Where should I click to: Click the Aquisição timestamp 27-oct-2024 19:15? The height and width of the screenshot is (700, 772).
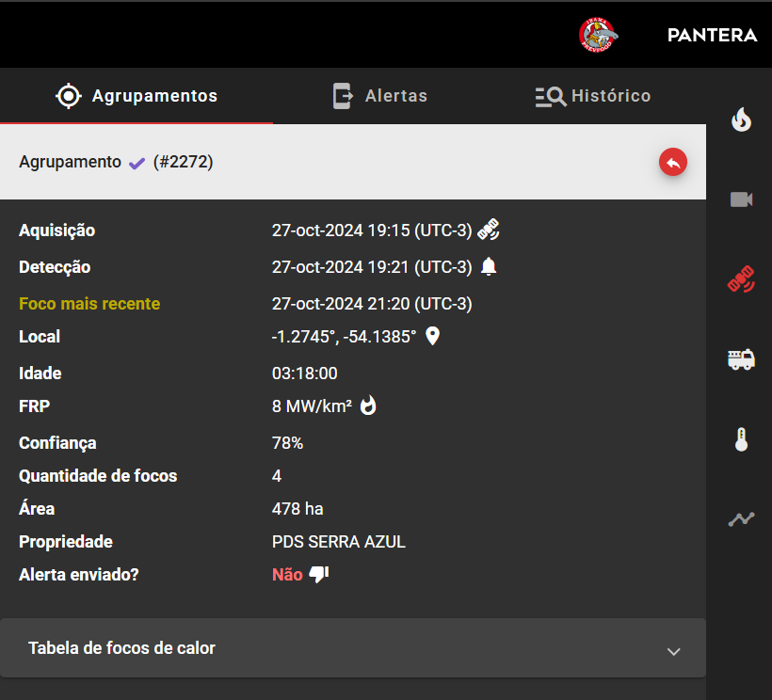coord(341,231)
